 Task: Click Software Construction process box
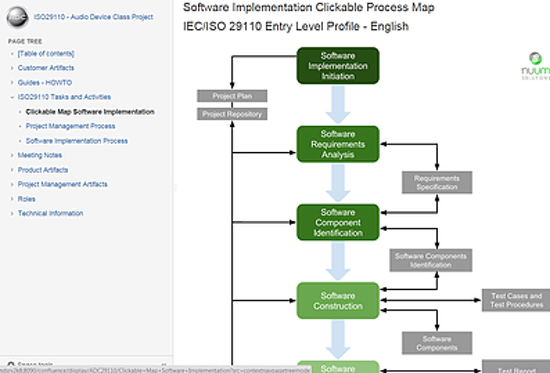click(338, 301)
